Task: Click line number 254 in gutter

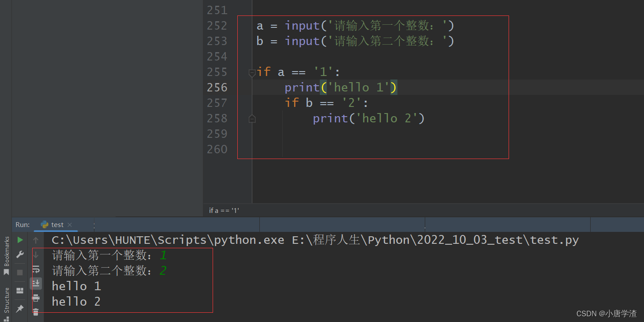Action: point(217,57)
